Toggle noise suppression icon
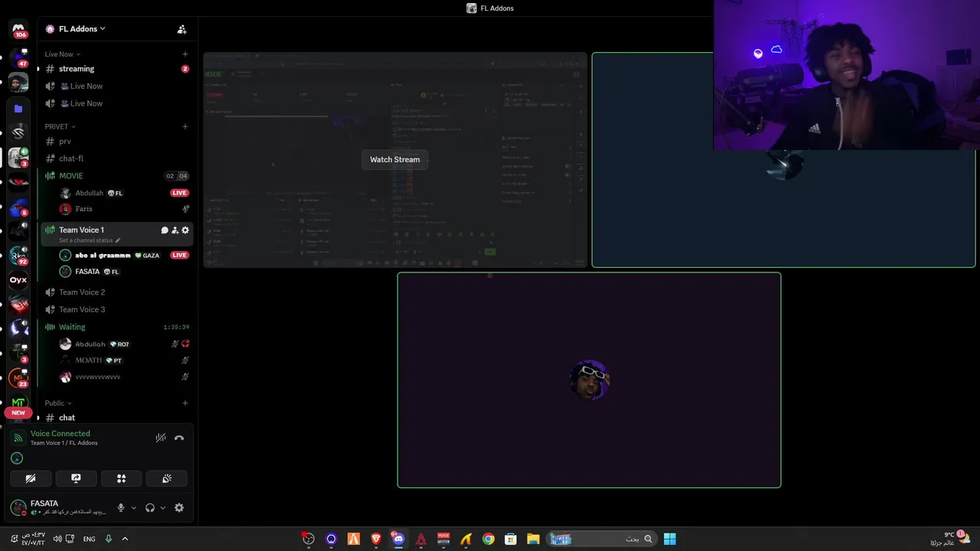980x551 pixels. 161,439
